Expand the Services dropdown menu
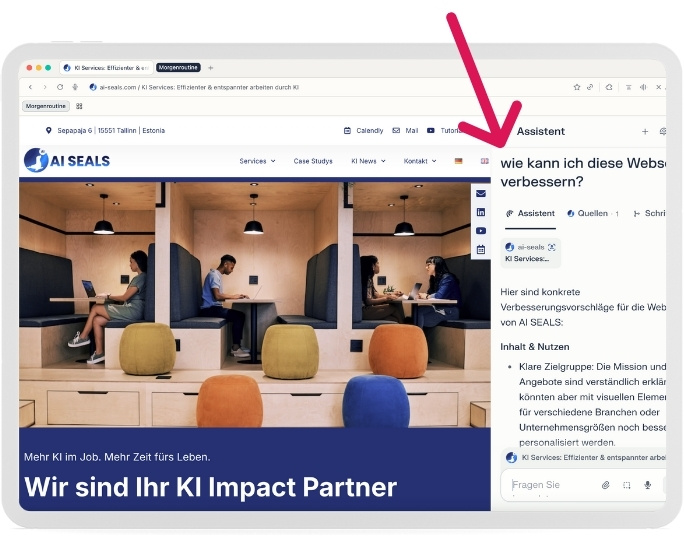This screenshot has height=536, width=684. [x=257, y=161]
